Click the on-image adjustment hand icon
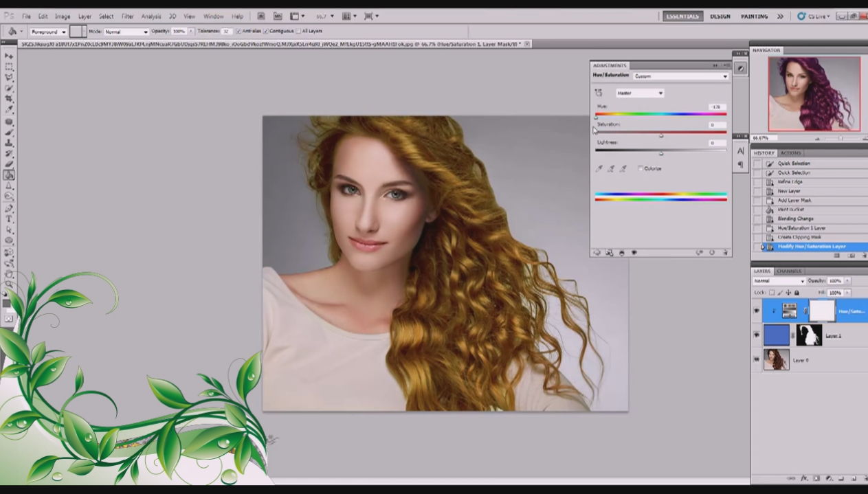 tap(598, 93)
